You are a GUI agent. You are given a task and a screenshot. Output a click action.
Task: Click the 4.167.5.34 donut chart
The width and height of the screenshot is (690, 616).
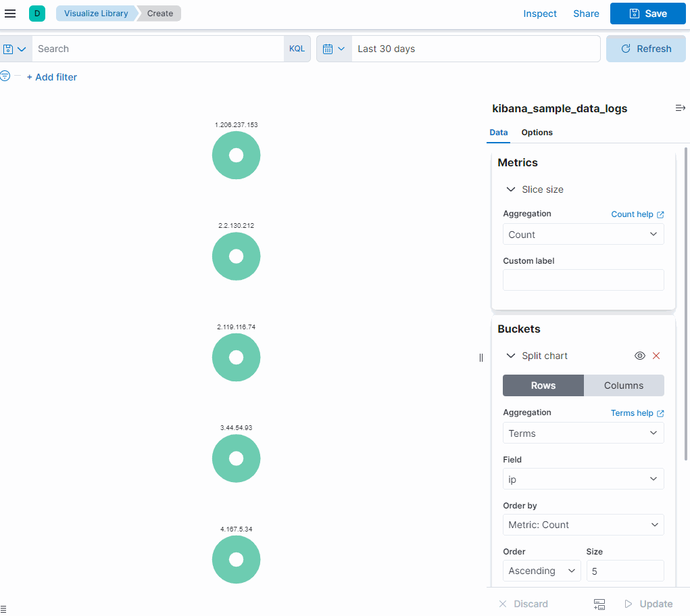click(237, 560)
